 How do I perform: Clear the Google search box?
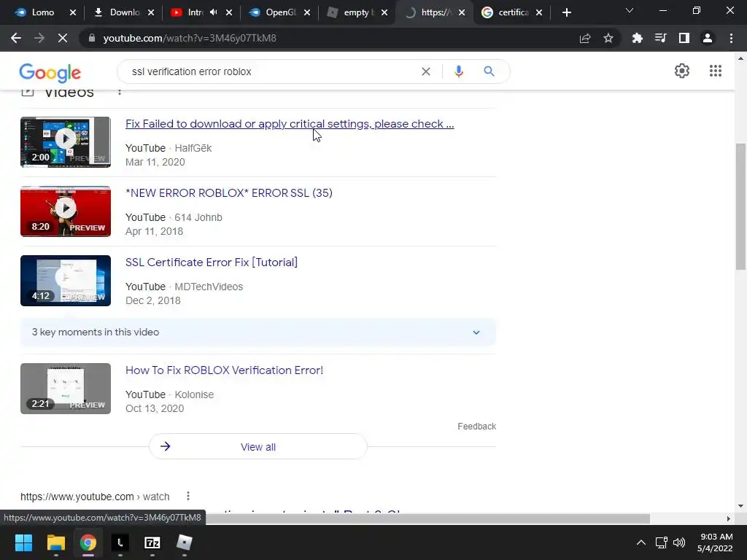426,71
